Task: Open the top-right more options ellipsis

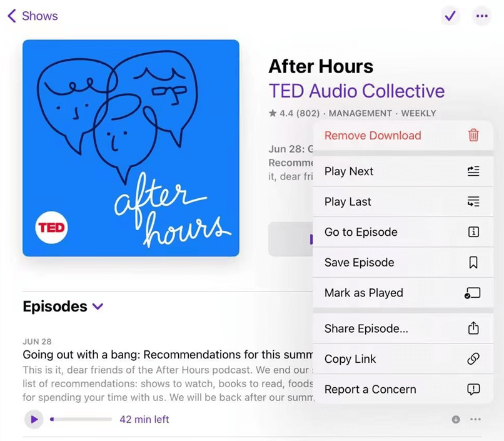Action: coord(481,16)
